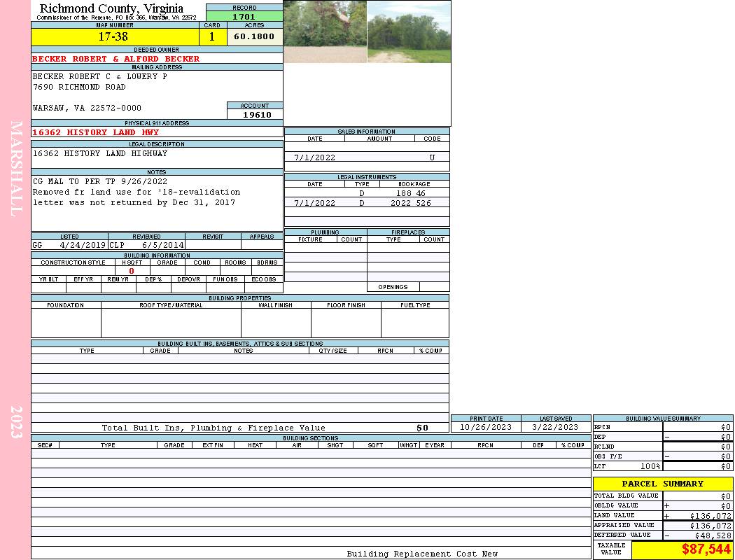Click the yellow Parcel Summary header
Screen dimensions: 735x560
tap(662, 484)
